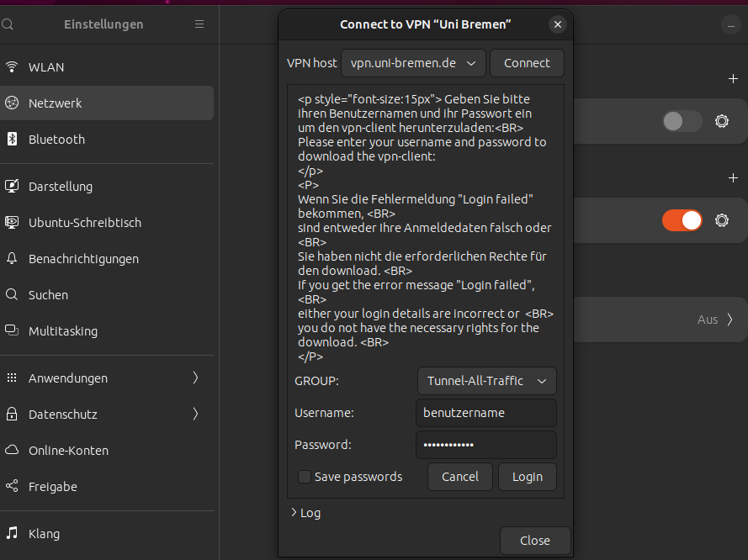This screenshot has height=560, width=748.
Task: Click the upper plus icon to add connection
Action: [732, 79]
